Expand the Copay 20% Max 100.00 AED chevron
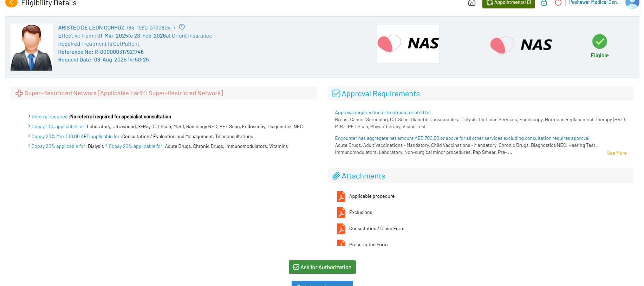Screen dimensions: 644x286 click(29, 136)
